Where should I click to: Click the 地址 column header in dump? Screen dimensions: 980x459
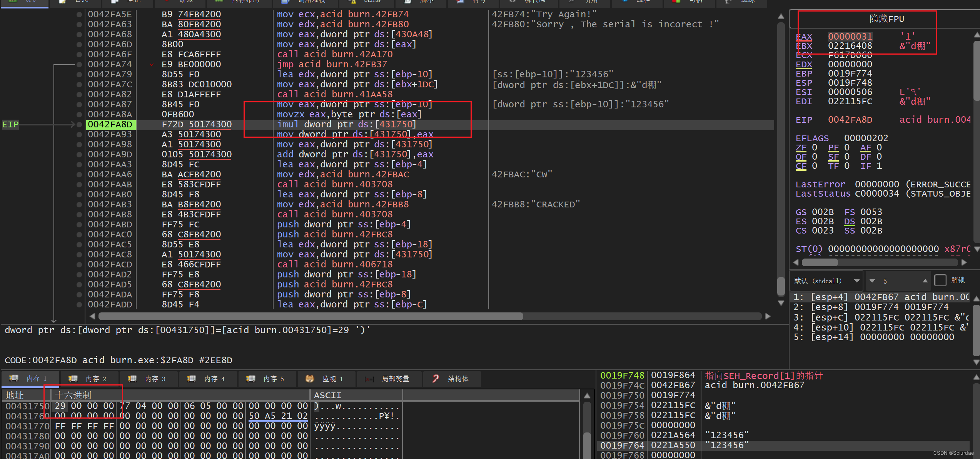coord(26,395)
